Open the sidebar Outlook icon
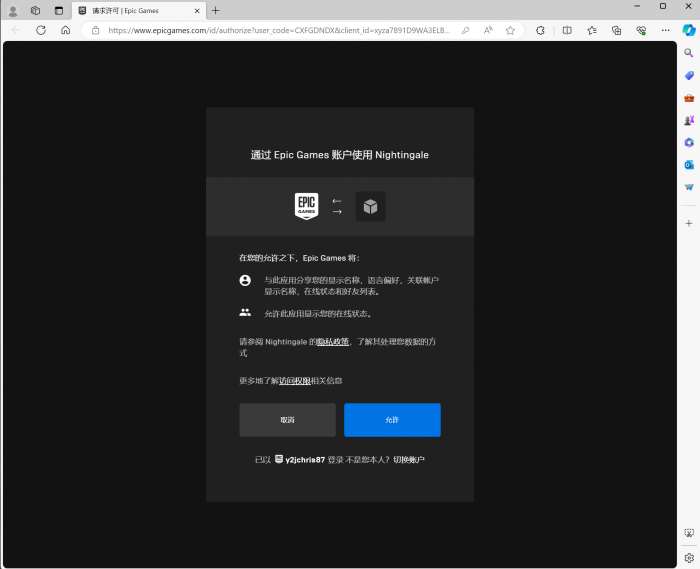Screen dimensions: 700x569 tap(689, 165)
